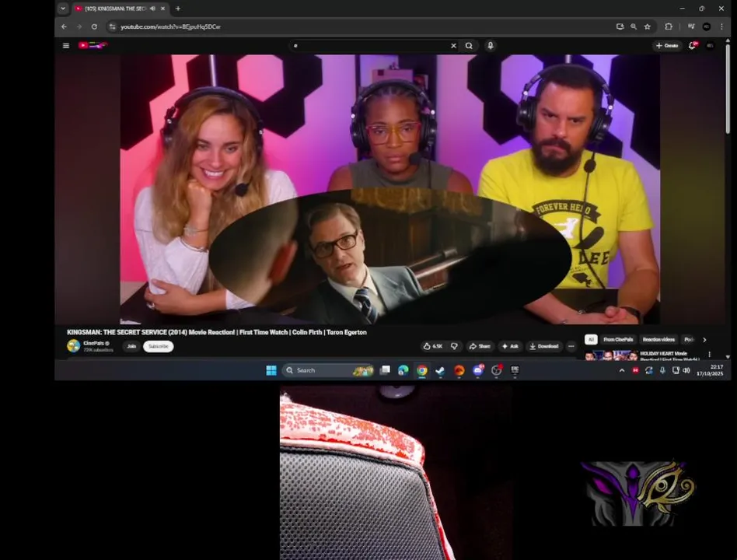Switch to Google Chrome on the taskbar
The width and height of the screenshot is (737, 560).
coord(422,370)
